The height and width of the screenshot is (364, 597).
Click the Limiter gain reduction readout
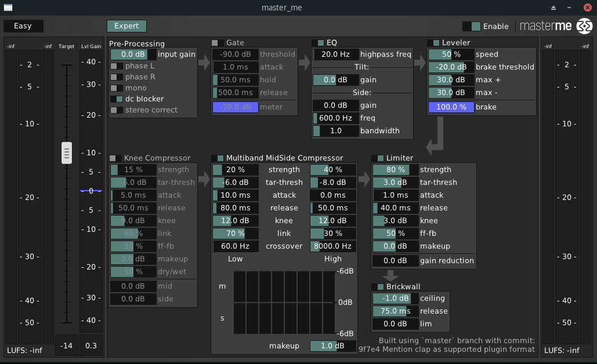396,261
